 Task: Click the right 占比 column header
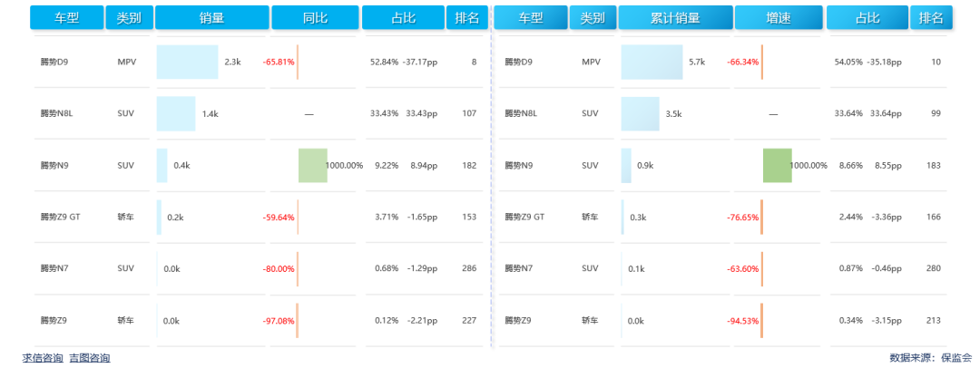pyautogui.click(x=867, y=17)
